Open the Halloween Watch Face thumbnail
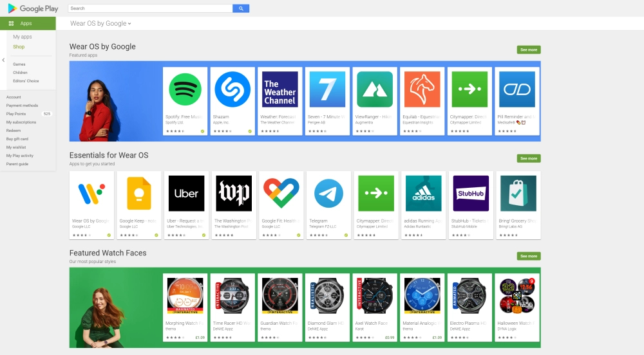644x355 pixels. click(x=517, y=296)
